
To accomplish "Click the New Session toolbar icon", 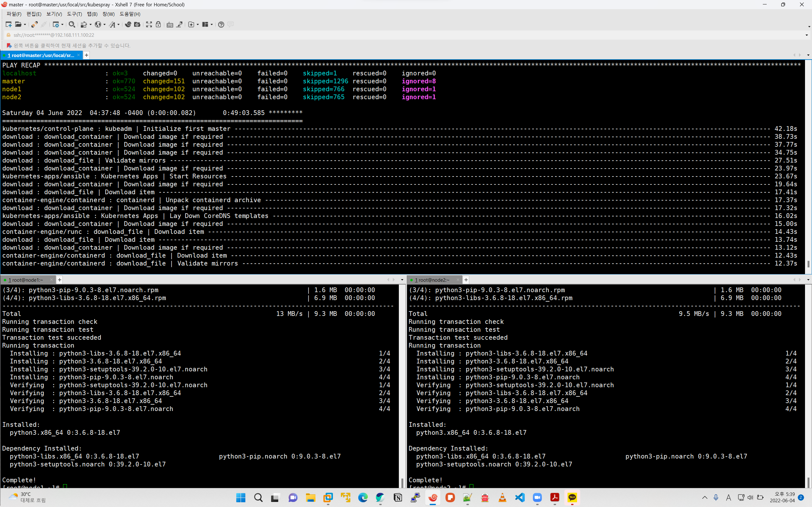I will click(9, 24).
